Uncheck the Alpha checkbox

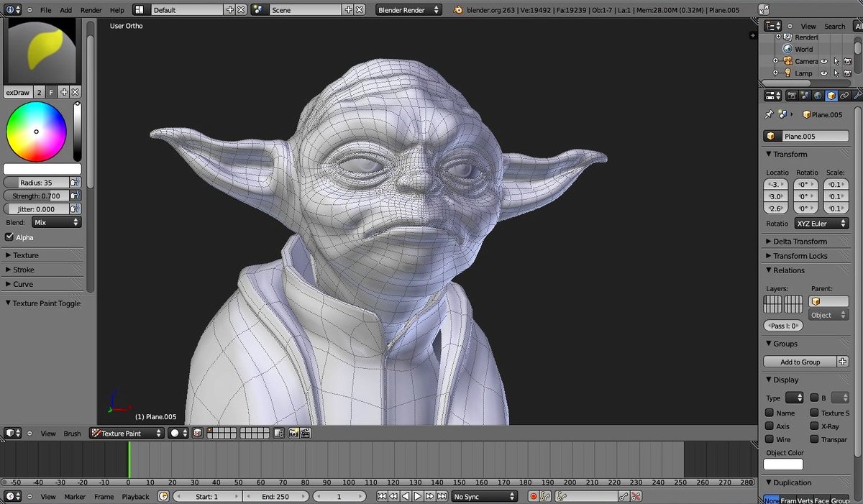coord(9,237)
